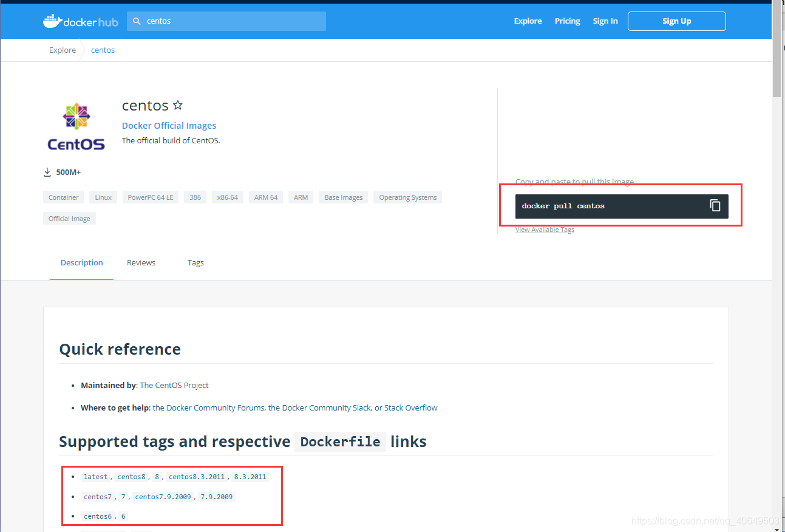Click the Sign Up button
The image size is (785, 532).
coord(677,21)
